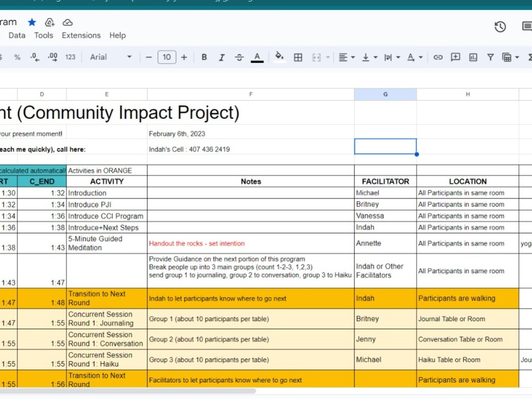The image size is (532, 399).
Task: Increase font size with plus button
Action: pyautogui.click(x=184, y=57)
